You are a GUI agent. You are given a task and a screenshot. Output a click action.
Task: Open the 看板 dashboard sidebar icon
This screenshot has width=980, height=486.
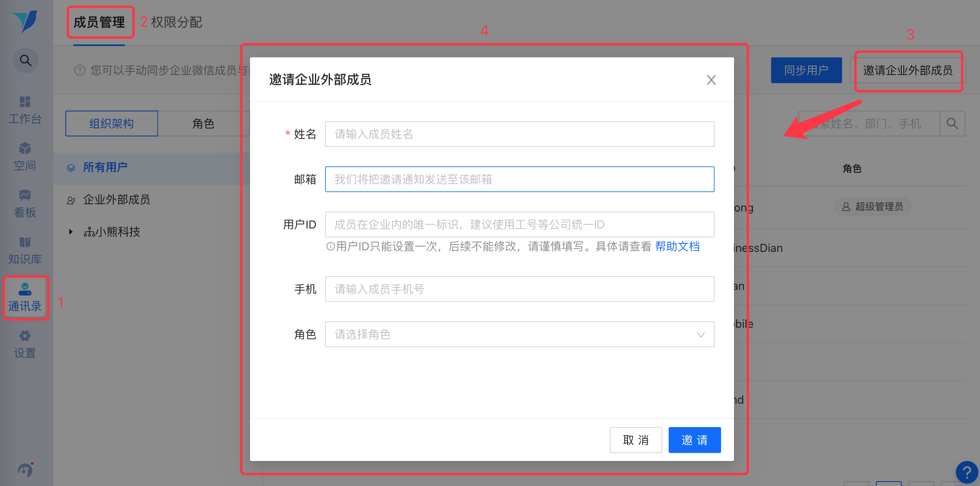pos(25,203)
